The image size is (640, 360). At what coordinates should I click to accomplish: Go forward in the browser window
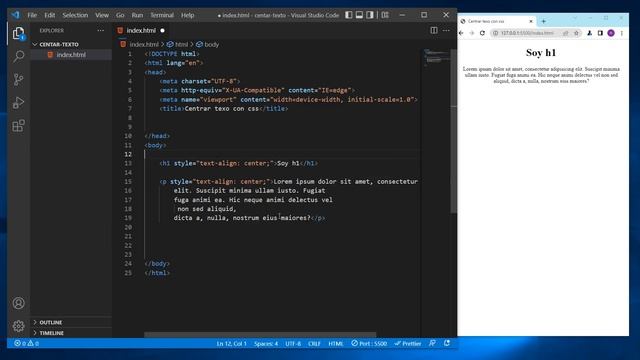(x=472, y=33)
